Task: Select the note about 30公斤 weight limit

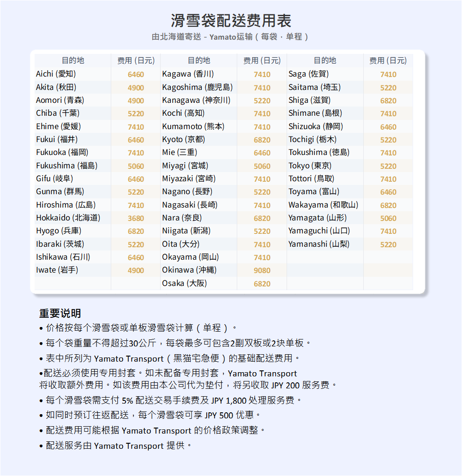Action: pyautogui.click(x=175, y=343)
